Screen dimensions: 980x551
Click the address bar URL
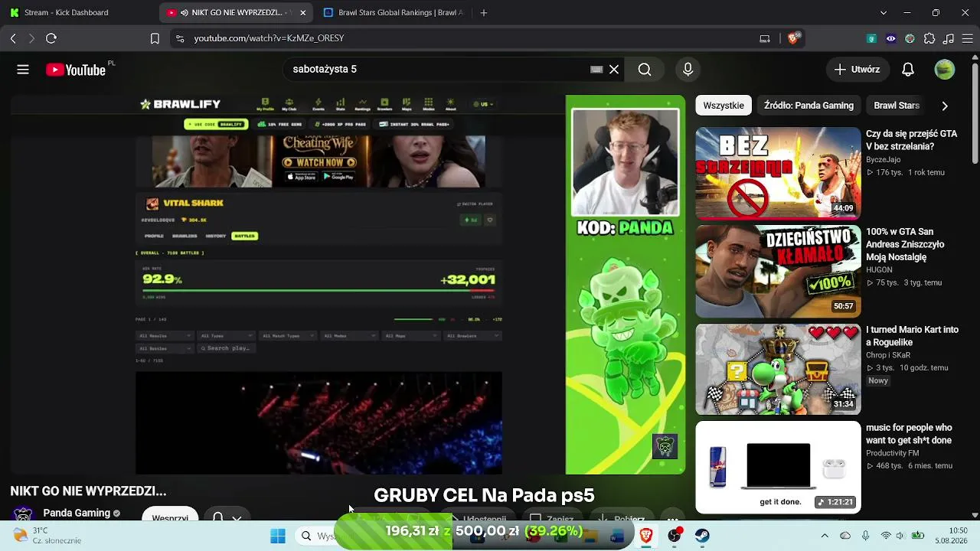coord(269,38)
